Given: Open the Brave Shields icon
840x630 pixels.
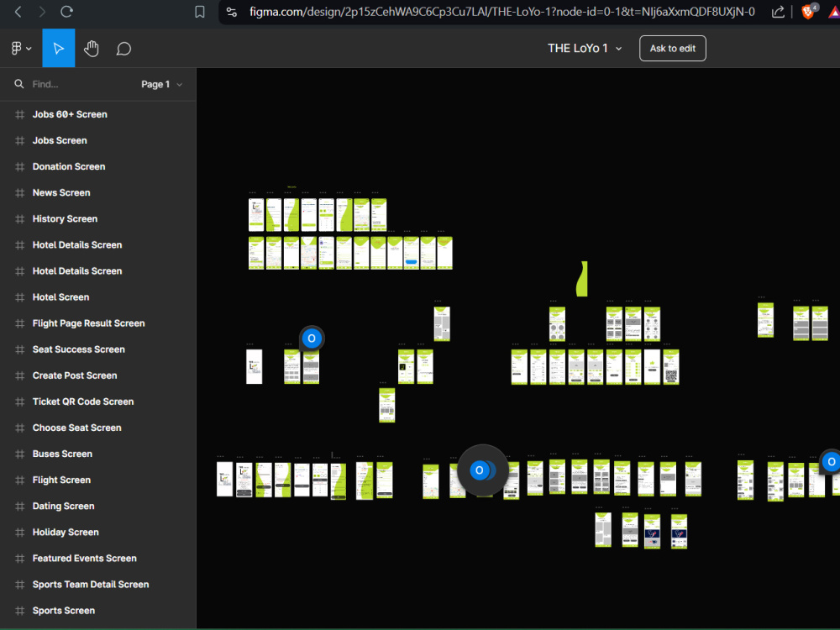Looking at the screenshot, I should coord(808,12).
